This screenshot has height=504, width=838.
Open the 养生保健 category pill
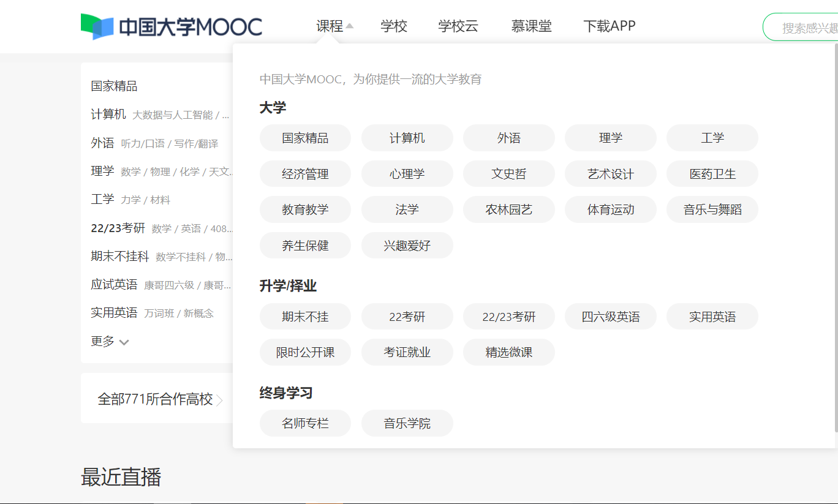305,246
